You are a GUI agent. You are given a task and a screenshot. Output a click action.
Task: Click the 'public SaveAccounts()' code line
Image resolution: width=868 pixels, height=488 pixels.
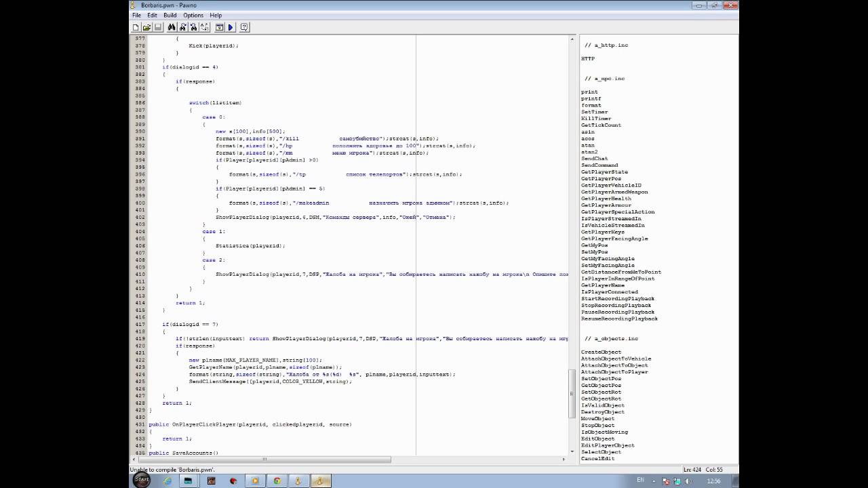[183, 453]
